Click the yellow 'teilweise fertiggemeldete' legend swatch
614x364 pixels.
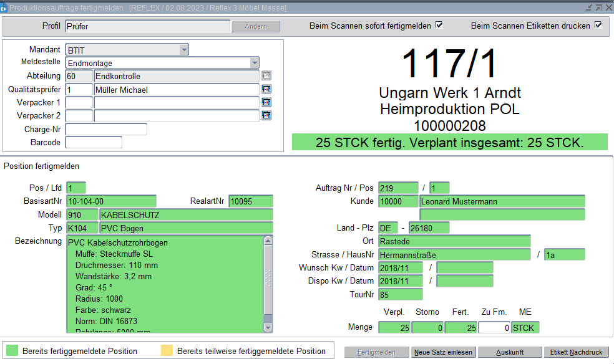tap(167, 351)
